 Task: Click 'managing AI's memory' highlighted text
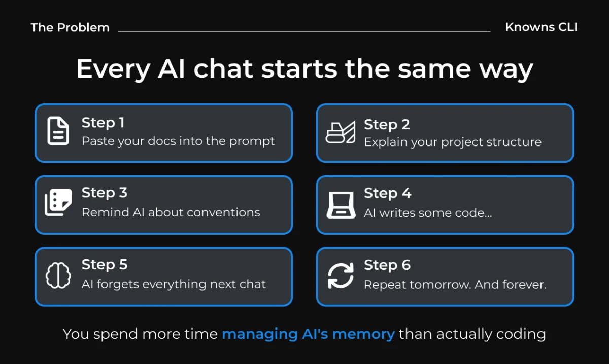click(x=308, y=334)
